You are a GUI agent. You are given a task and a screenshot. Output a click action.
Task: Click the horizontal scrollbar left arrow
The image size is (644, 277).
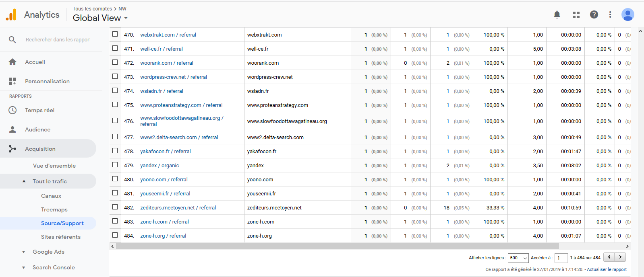[112, 246]
